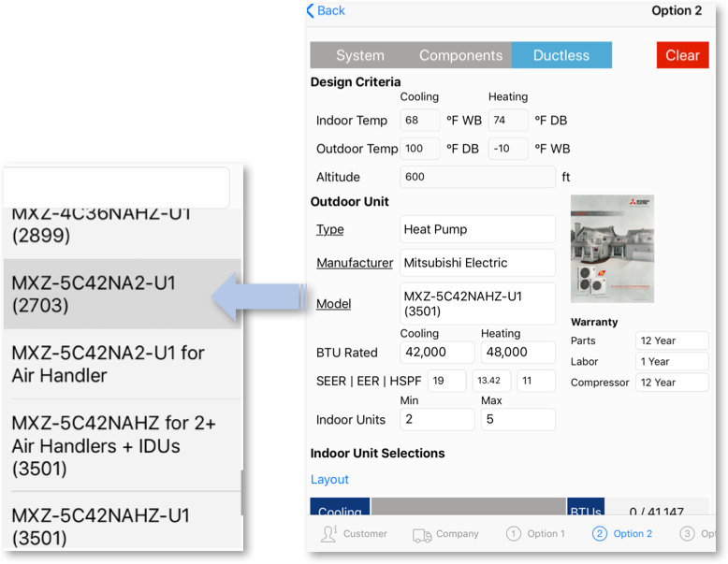
Task: Click the HSPF value field 11
Action: pos(536,381)
